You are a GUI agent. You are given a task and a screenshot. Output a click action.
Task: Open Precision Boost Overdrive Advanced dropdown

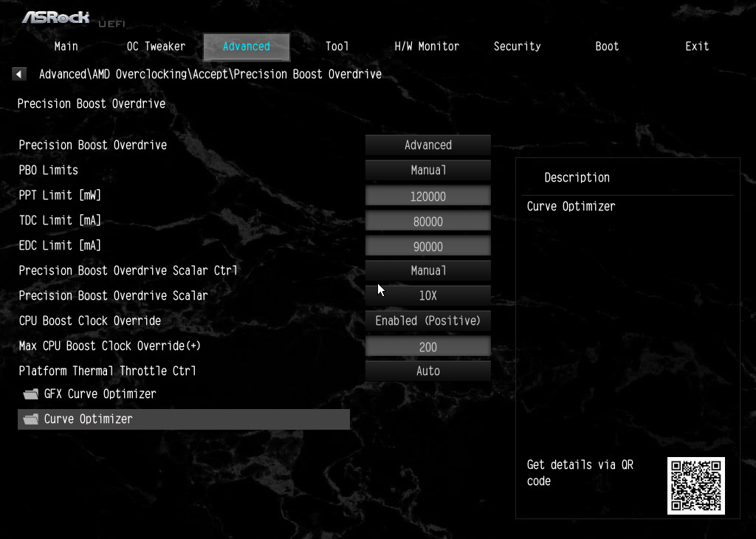427,145
